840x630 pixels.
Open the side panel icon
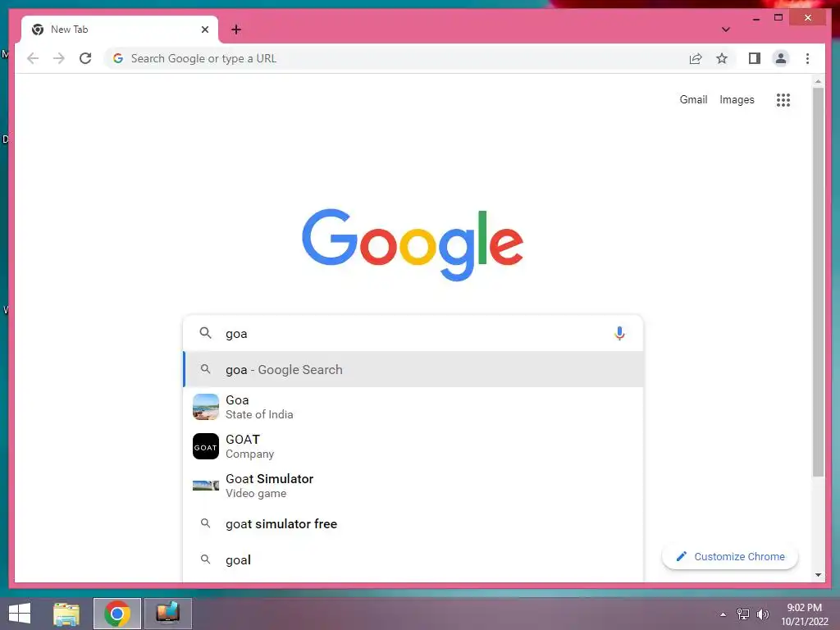tap(755, 58)
